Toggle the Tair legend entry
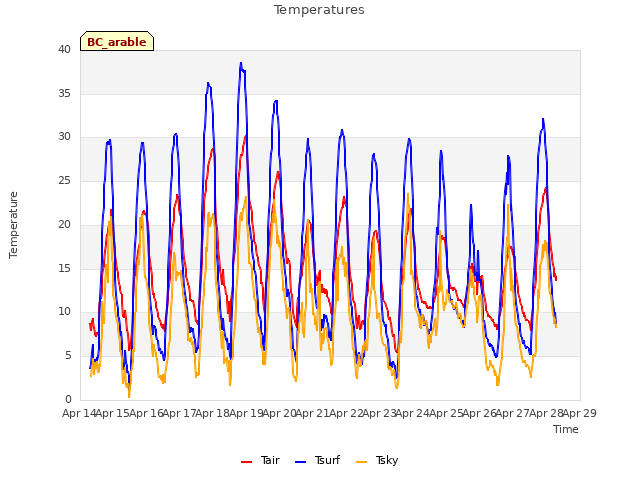Viewport: 640px width, 480px height. point(260,460)
